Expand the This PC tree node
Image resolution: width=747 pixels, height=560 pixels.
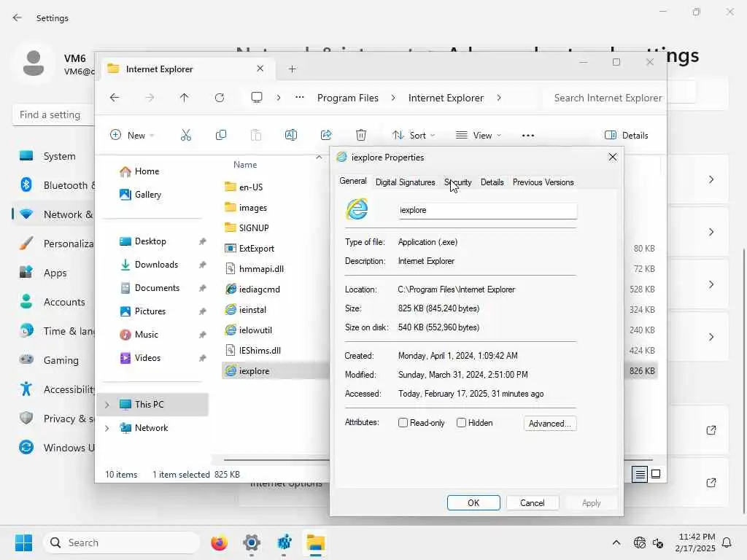point(107,404)
